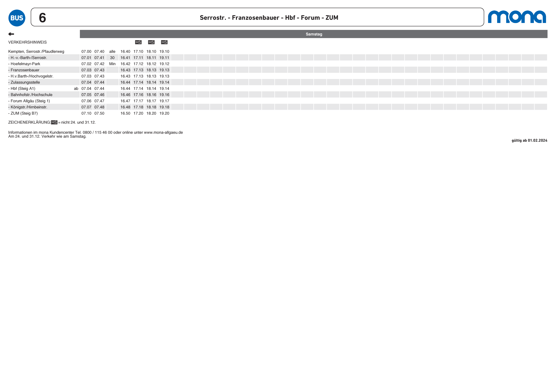Screen dimensions: 555x392
Task: Select stop Kempten, Serrostr./Pfaudlerweg
Action: 36,52
